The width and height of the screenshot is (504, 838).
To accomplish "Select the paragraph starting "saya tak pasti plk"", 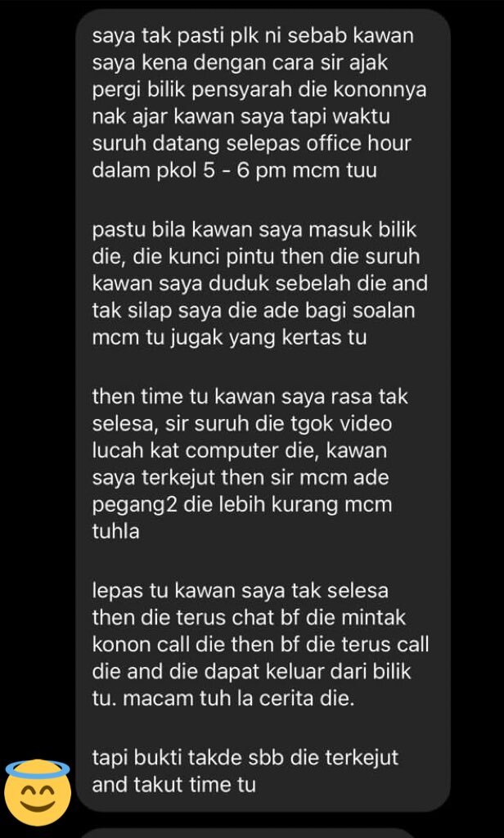I will tap(259, 104).
